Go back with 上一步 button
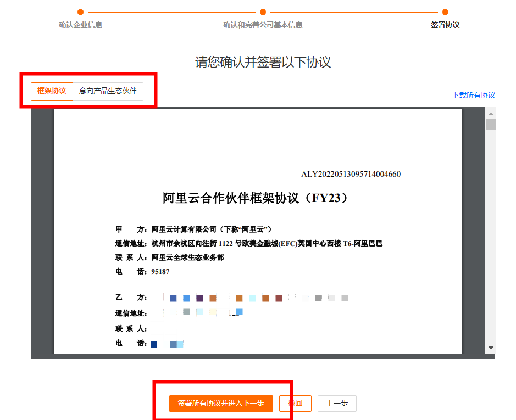 [x=337, y=403]
